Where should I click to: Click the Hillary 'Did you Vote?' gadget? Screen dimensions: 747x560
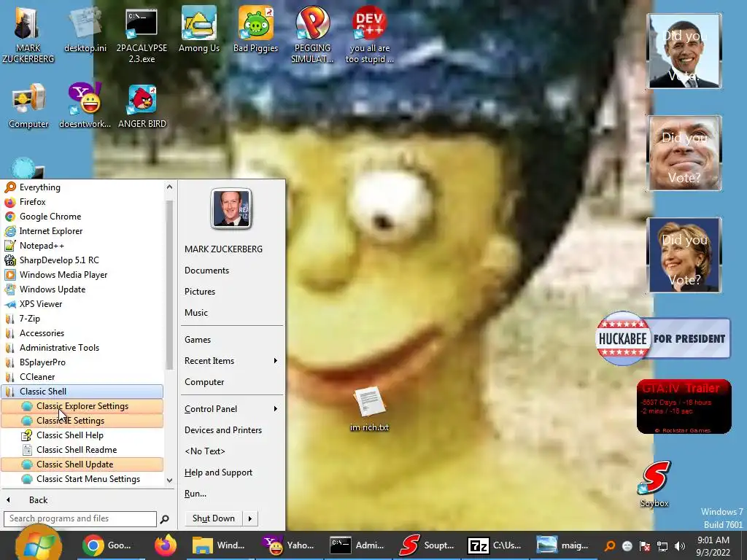tap(684, 254)
